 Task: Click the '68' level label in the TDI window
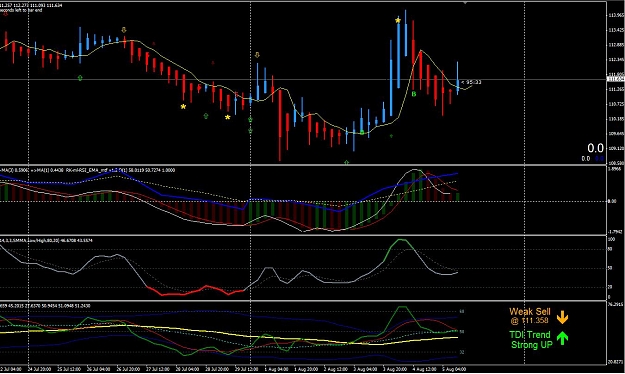click(462, 311)
